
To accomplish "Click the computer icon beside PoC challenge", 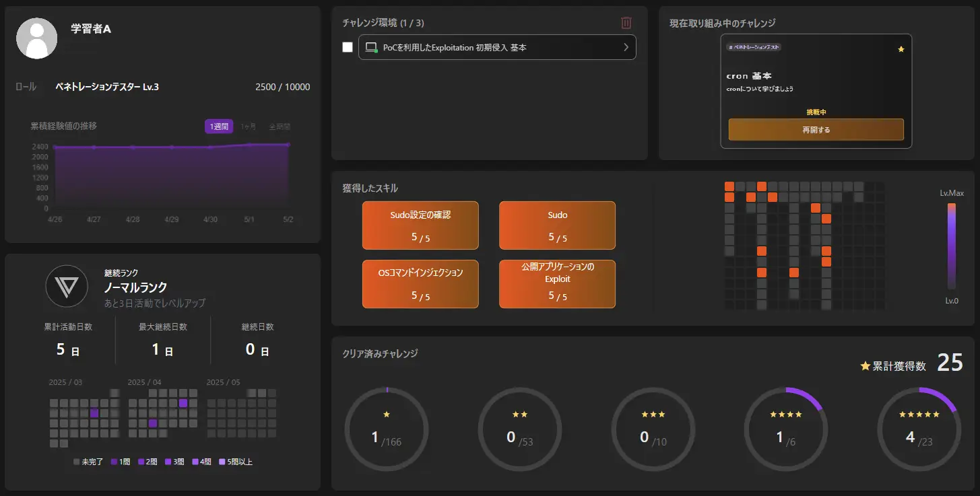I will coord(370,48).
